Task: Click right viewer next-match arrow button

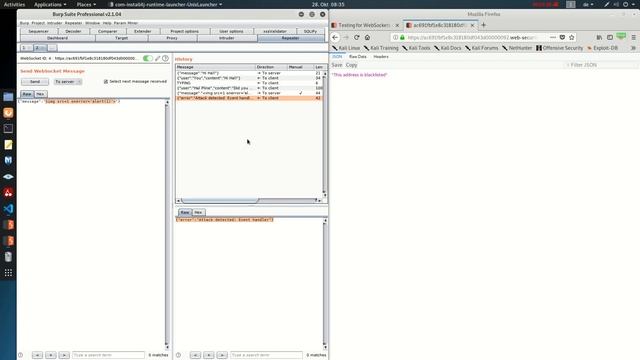Action: (222, 355)
